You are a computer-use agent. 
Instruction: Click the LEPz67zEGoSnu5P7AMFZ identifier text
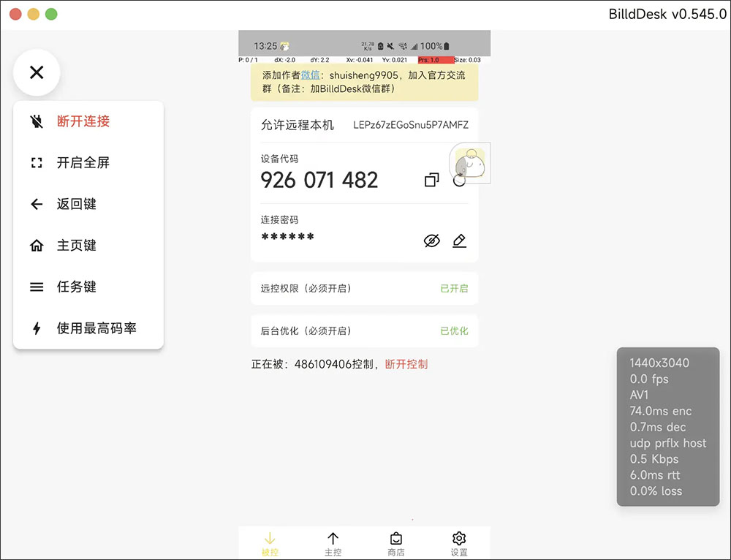pos(411,125)
